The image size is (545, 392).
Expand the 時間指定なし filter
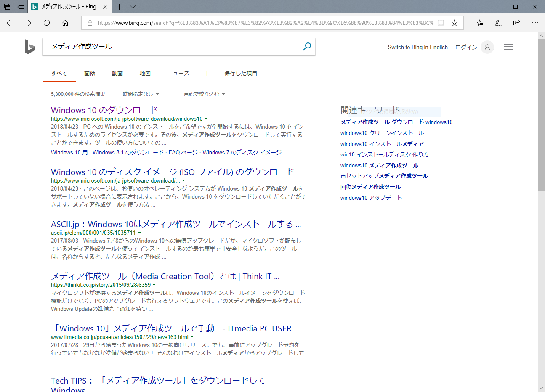(x=141, y=94)
